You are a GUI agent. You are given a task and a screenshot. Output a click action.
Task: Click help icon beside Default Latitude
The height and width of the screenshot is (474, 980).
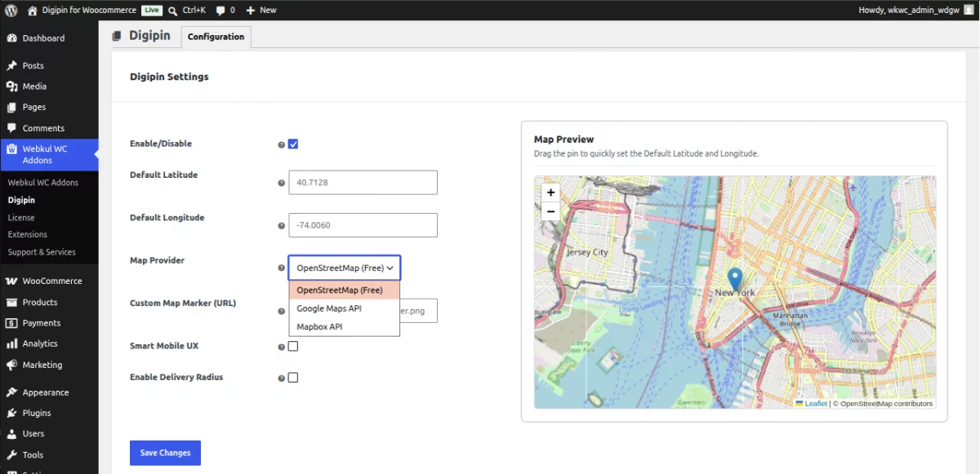pos(282,184)
